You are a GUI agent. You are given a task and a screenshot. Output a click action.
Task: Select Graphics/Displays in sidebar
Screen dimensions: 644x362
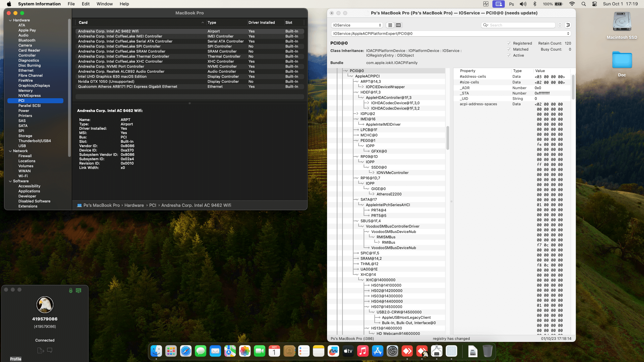coord(34,85)
